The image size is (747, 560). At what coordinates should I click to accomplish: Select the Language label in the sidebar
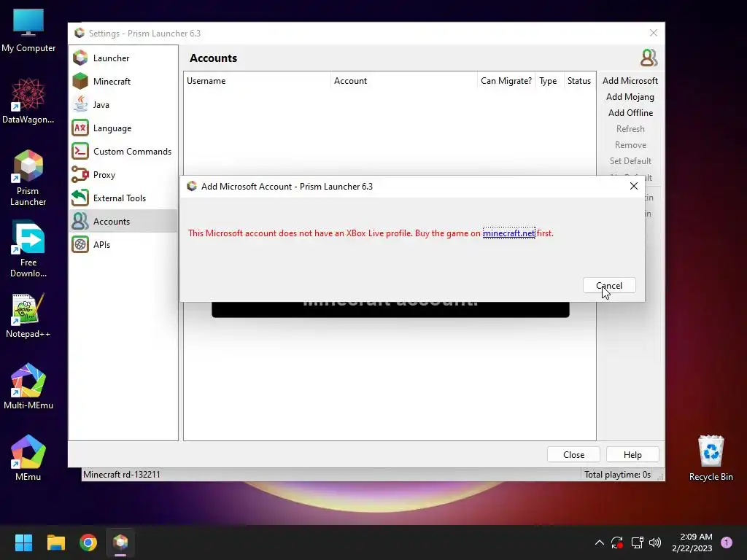click(x=112, y=128)
